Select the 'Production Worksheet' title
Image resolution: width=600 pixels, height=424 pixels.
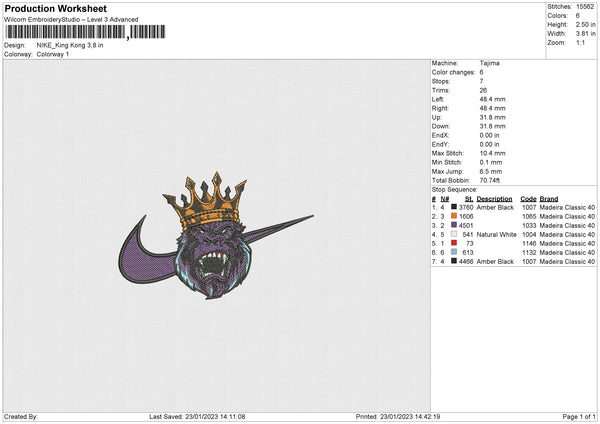coord(55,8)
